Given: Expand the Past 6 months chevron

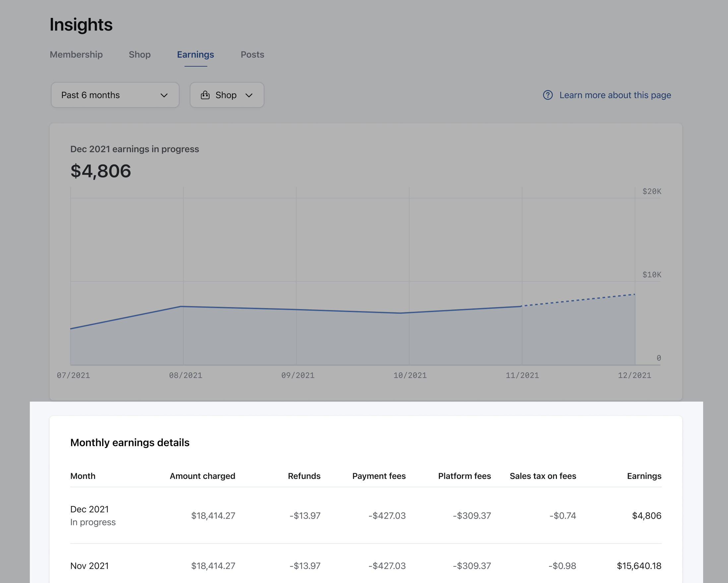Looking at the screenshot, I should click(x=164, y=95).
